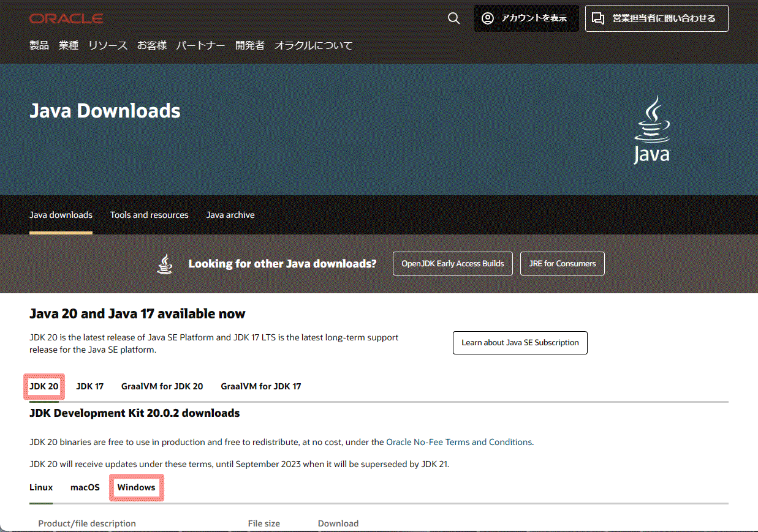Open the パートナー menu
The image size is (758, 532).
[x=201, y=45]
